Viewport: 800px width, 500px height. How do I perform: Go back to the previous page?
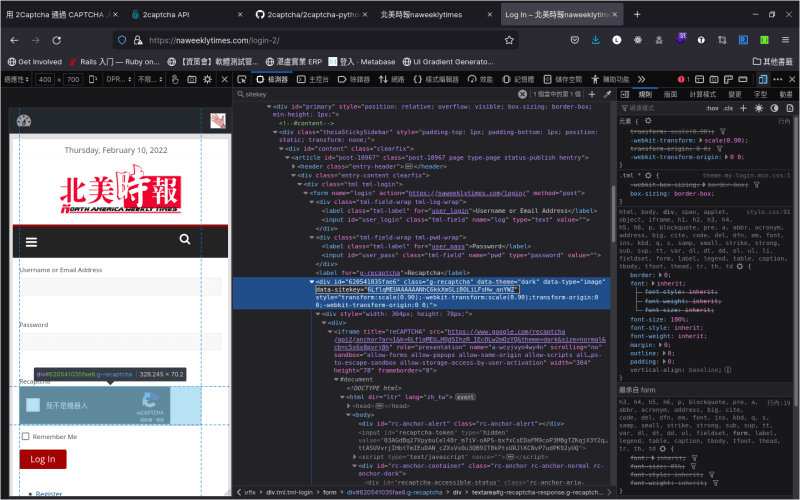(14, 40)
